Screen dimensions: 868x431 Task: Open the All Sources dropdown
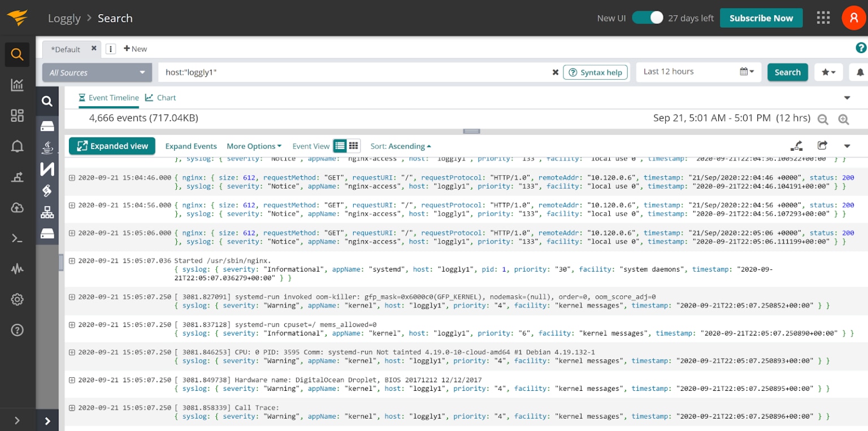(96, 72)
